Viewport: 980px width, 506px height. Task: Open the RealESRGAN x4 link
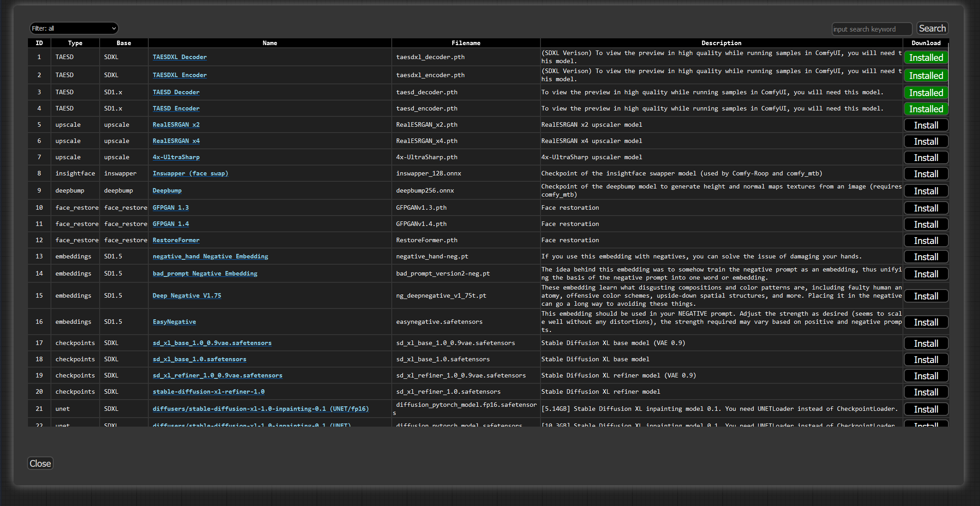(176, 141)
